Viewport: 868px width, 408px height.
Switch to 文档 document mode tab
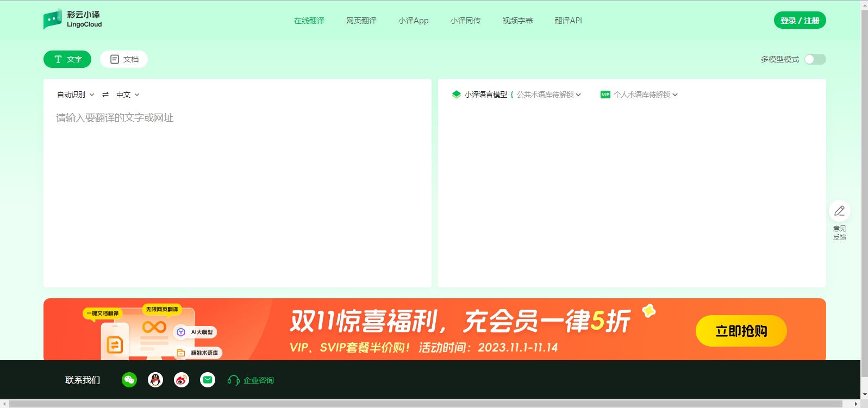124,59
